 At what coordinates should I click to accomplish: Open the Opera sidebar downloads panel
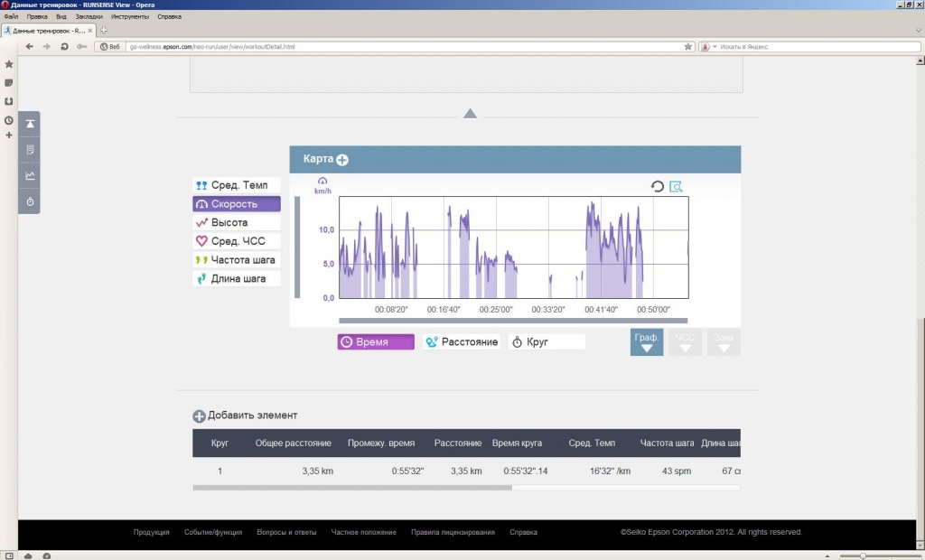coord(9,101)
